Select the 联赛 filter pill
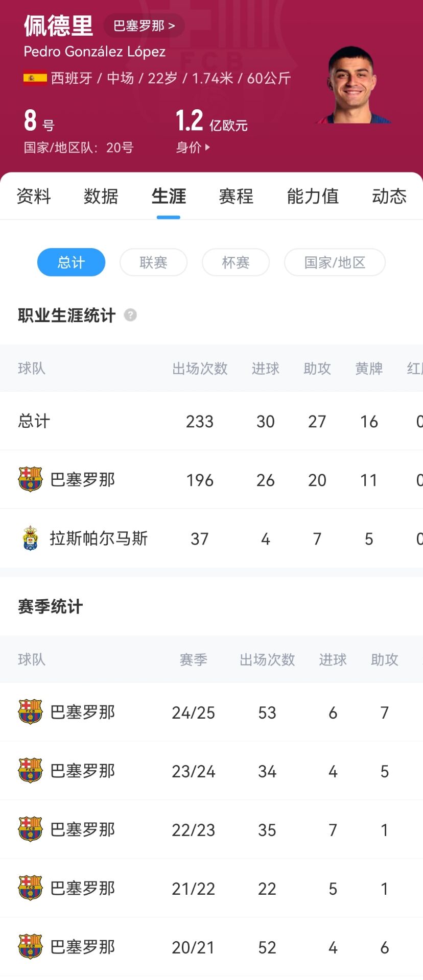423x980 pixels. [153, 262]
